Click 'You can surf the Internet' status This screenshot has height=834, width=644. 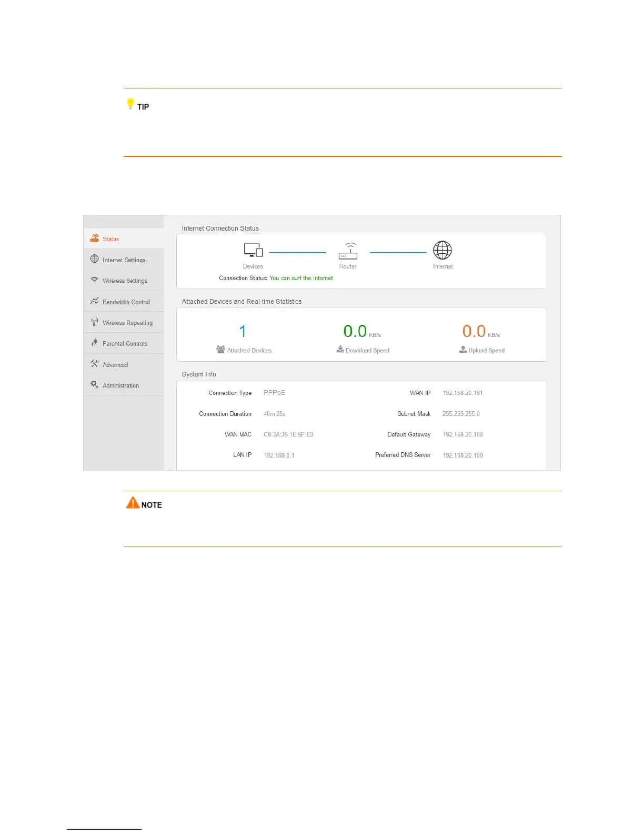pyautogui.click(x=301, y=278)
